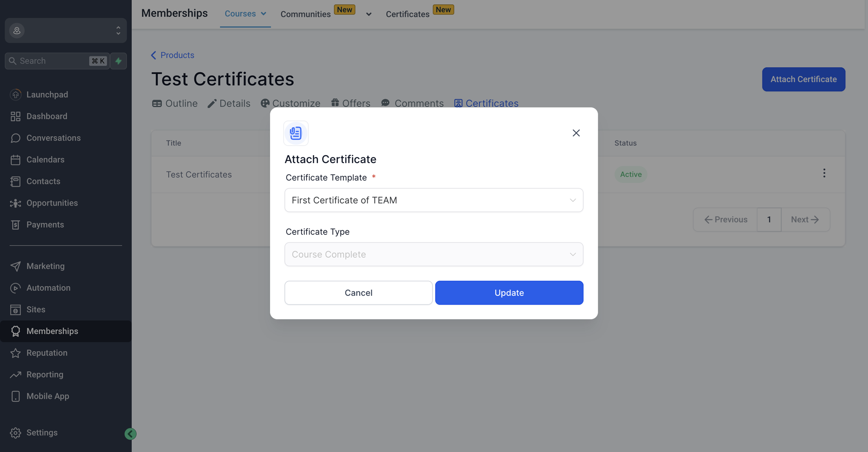This screenshot has height=452, width=868.
Task: Close the Attach Certificate dialog
Action: (576, 133)
